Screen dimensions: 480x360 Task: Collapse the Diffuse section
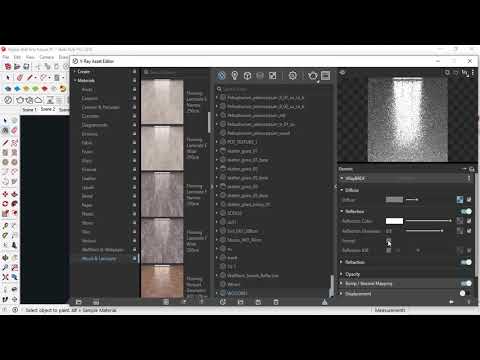[342, 190]
